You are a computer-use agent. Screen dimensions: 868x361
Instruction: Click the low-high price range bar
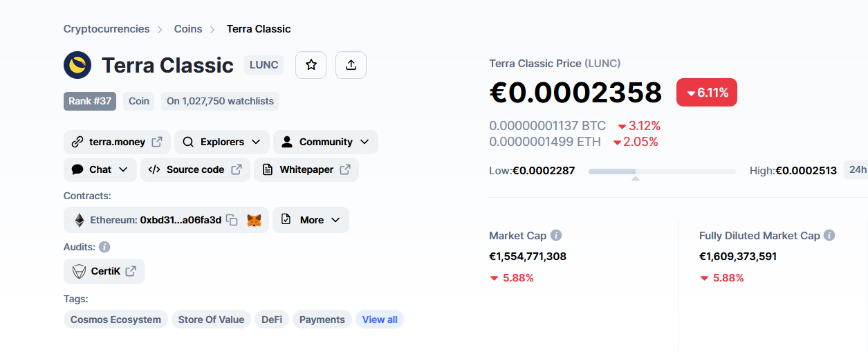click(662, 171)
